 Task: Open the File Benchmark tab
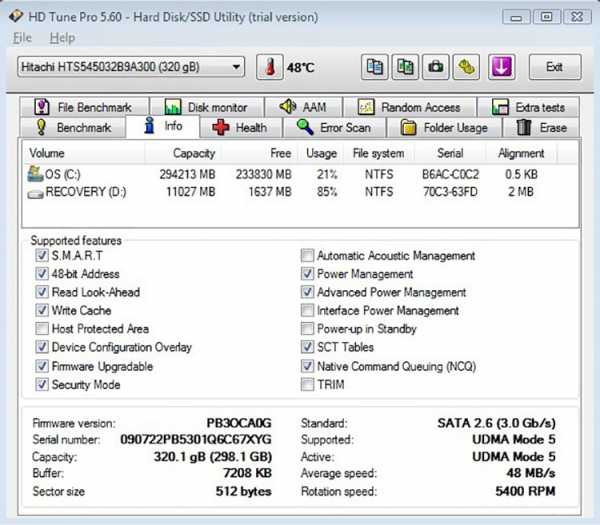tap(85, 107)
